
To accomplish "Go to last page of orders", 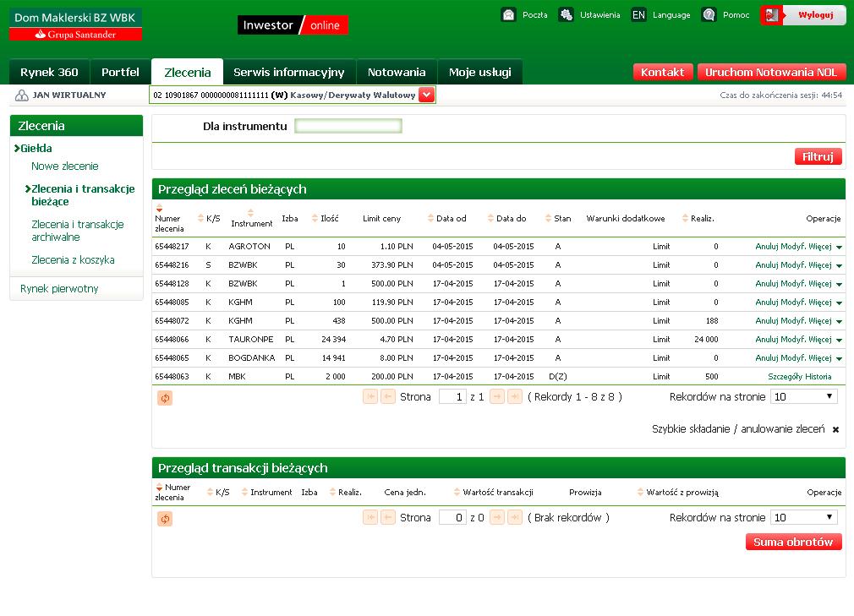I will (x=514, y=396).
